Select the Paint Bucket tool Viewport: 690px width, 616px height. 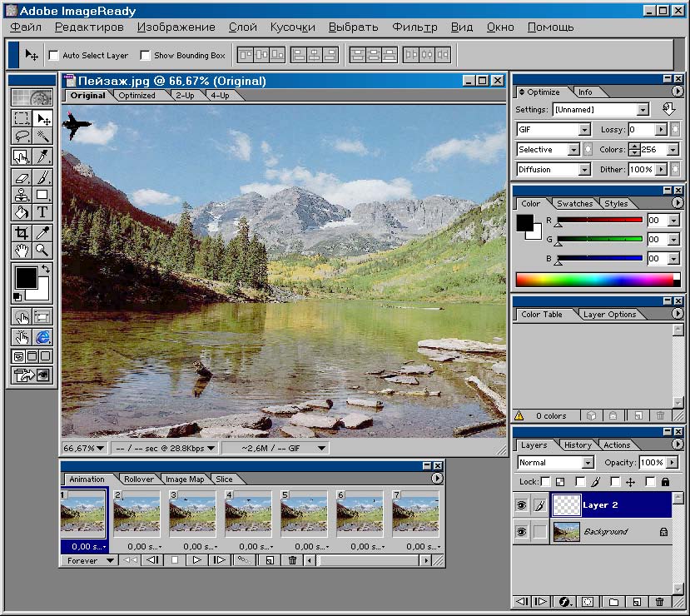click(x=22, y=213)
